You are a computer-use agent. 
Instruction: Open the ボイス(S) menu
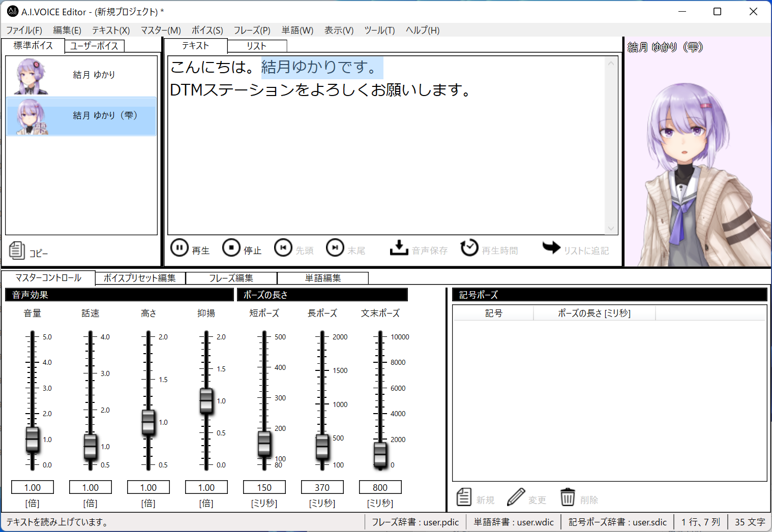click(207, 30)
